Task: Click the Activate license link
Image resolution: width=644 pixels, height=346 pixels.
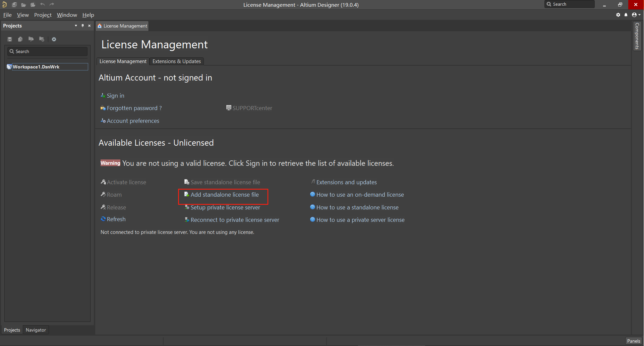Action: pyautogui.click(x=123, y=182)
